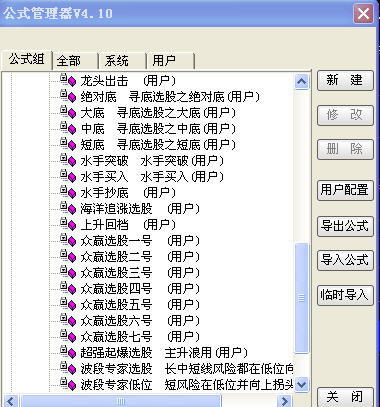Select the 众赢选股五号 row
380x407 pixels.
[x=140, y=304]
